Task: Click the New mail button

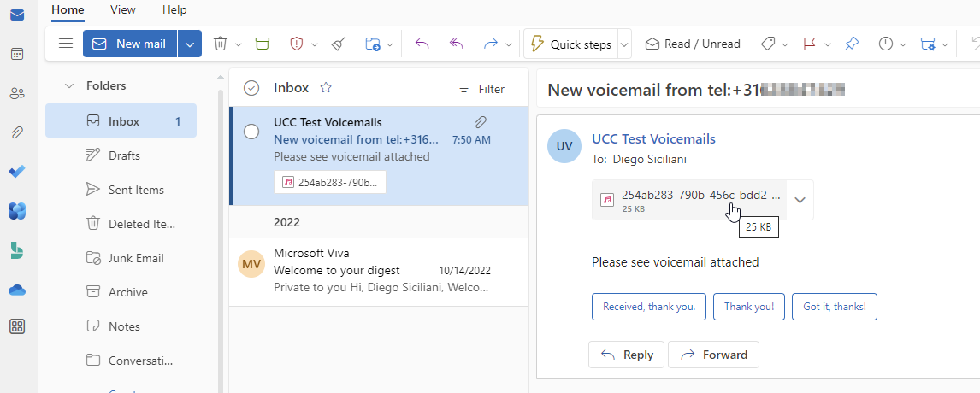Action: [130, 44]
